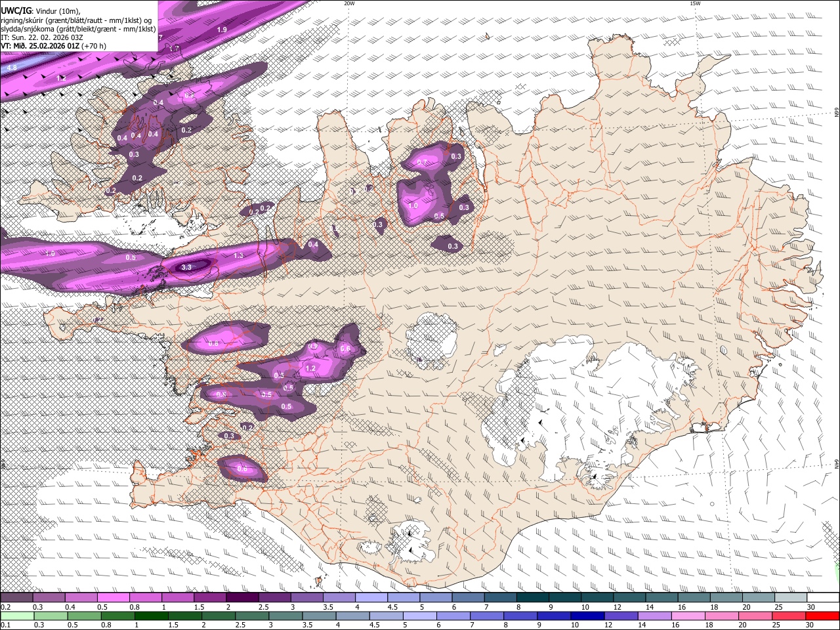Select the light blue 4 swatch, snow scale

click(371, 597)
